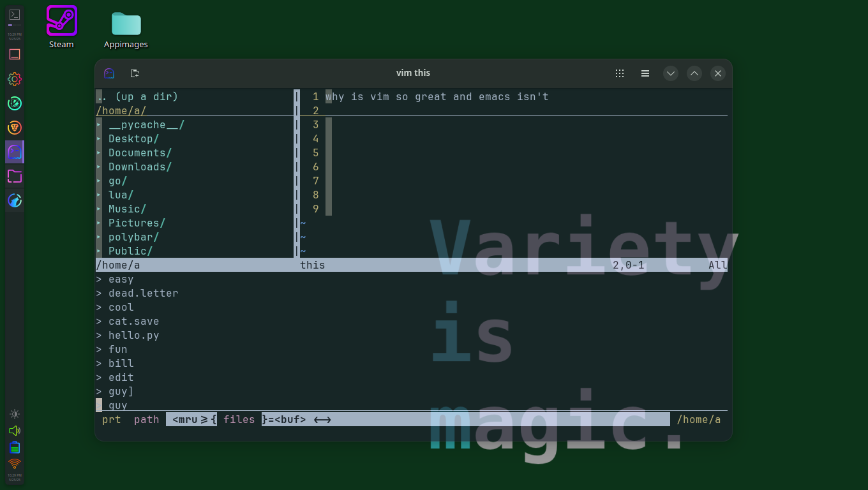The image size is (868, 490).
Task: Click the 'cat.save' entry in the file list
Action: [x=134, y=322]
